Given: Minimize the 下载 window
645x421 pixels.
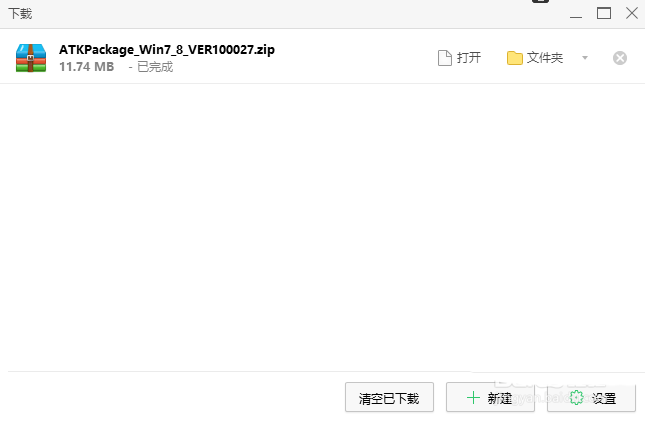Looking at the screenshot, I should (576, 14).
